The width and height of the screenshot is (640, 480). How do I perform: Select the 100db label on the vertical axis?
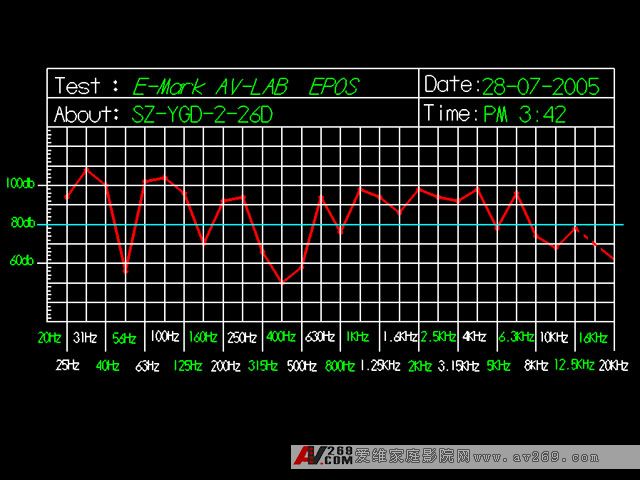(x=20, y=184)
